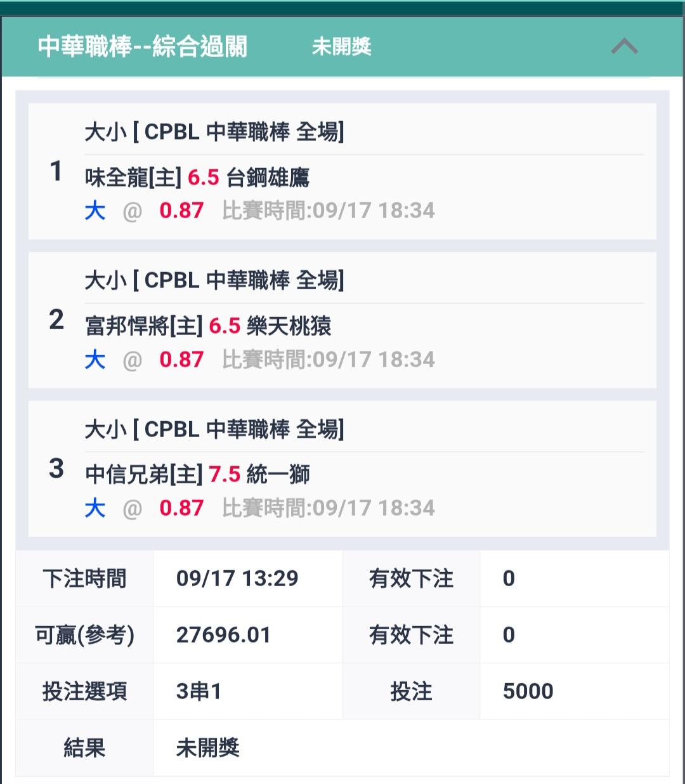The height and width of the screenshot is (784, 685).
Task: Click the 投注 amount 5000
Action: (528, 691)
